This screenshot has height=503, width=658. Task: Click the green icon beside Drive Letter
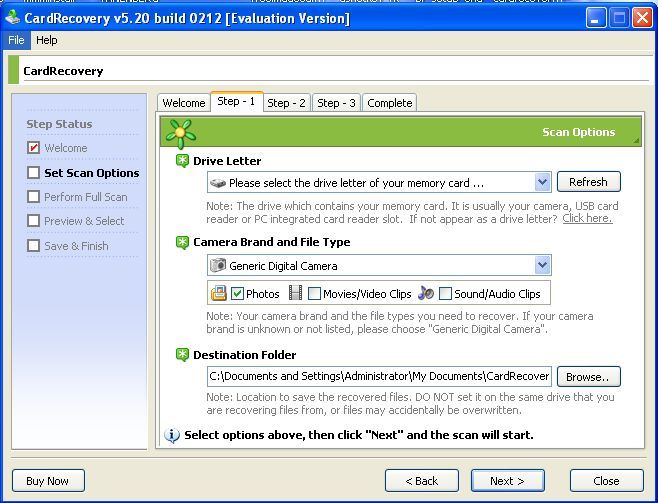click(x=182, y=161)
